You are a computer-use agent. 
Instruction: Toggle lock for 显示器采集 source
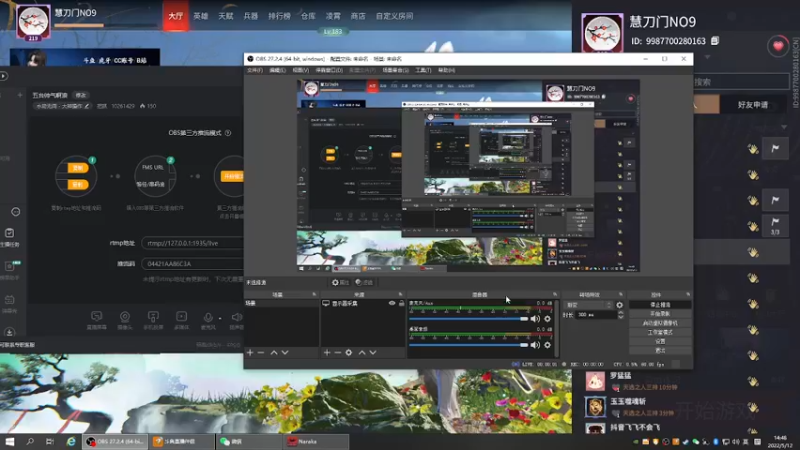[402, 303]
